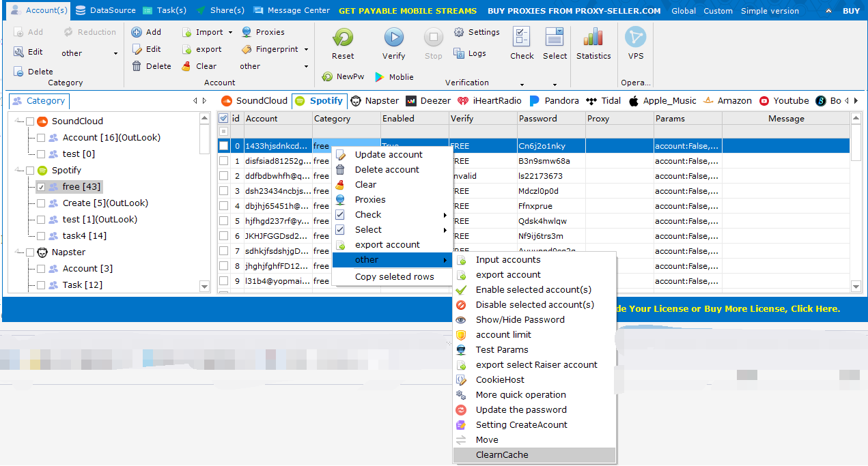The image size is (868, 466).
Task: Choose Enable selected account(s)
Action: coord(533,290)
